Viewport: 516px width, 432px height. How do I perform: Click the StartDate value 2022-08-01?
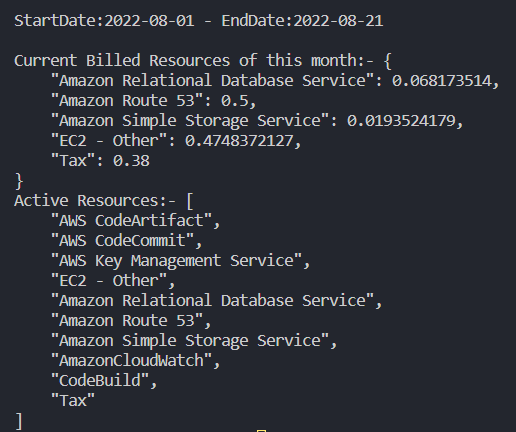coord(149,21)
